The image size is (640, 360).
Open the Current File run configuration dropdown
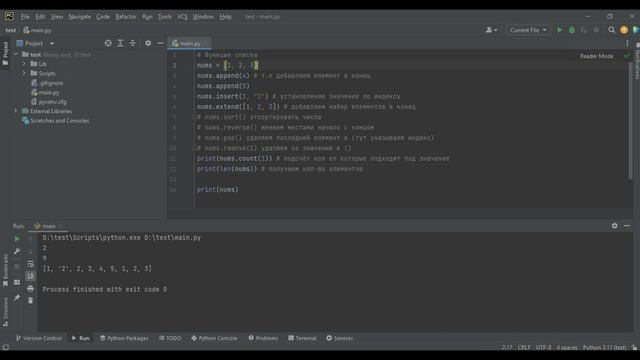coord(528,30)
